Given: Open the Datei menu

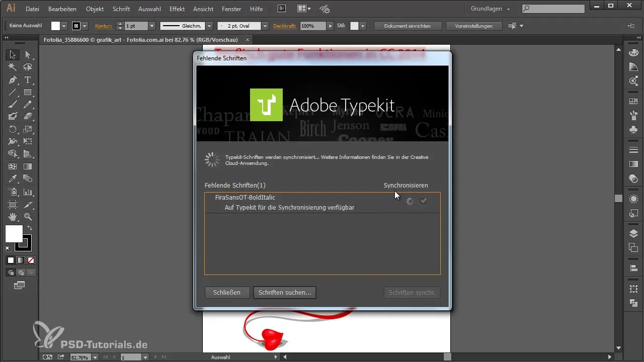Looking at the screenshot, I should pos(32,9).
